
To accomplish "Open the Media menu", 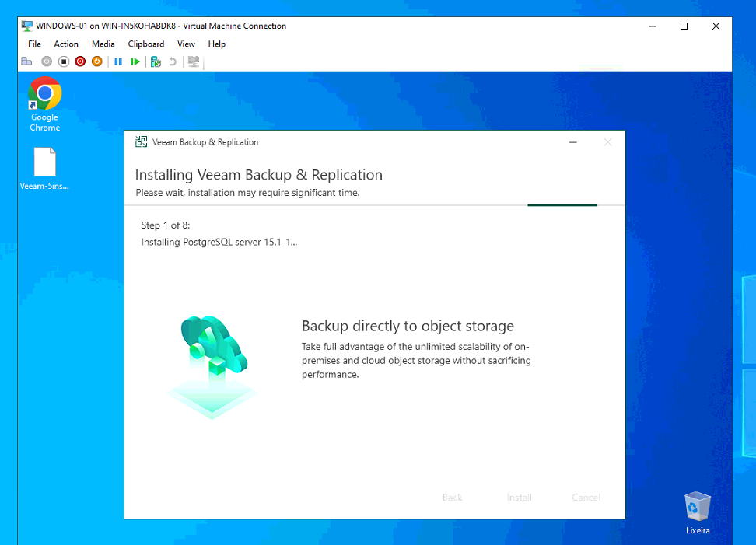I will (x=103, y=44).
